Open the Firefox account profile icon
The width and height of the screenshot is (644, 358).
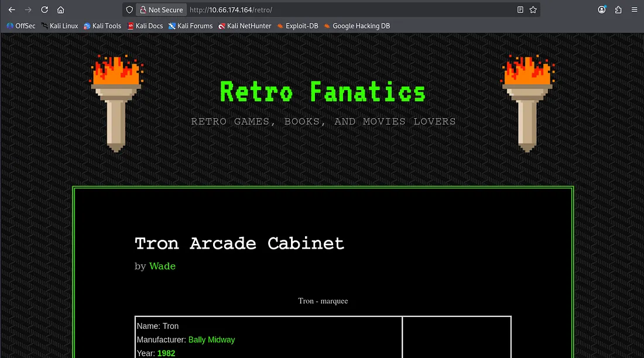(602, 10)
